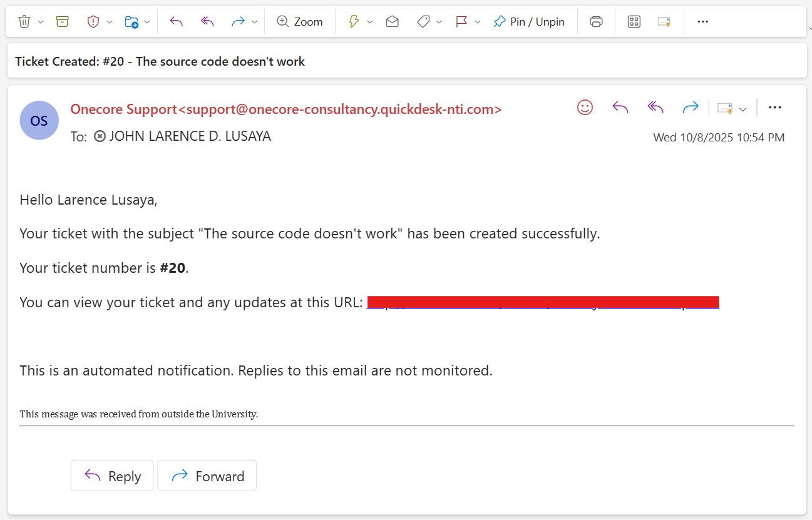The width and height of the screenshot is (812, 520).
Task: Open the categorize tag dropdown
Action: [438, 21]
